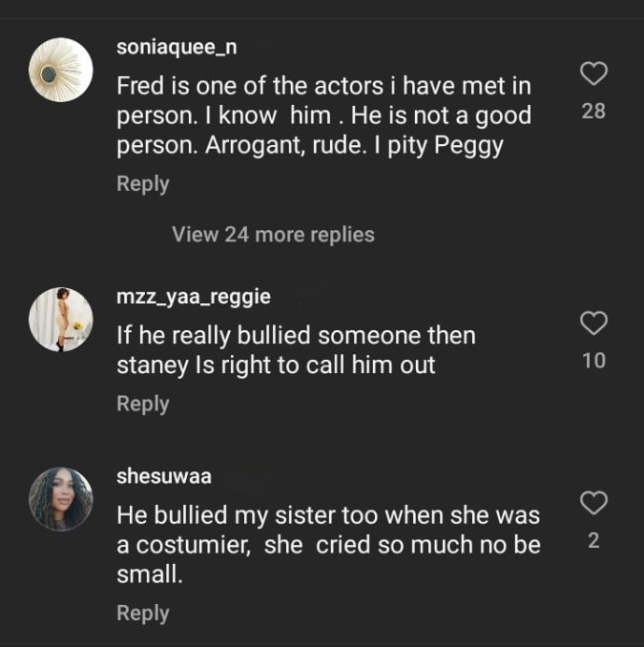The image size is (644, 647).
Task: Reply to shesuwaa's comment
Action: [x=142, y=613]
